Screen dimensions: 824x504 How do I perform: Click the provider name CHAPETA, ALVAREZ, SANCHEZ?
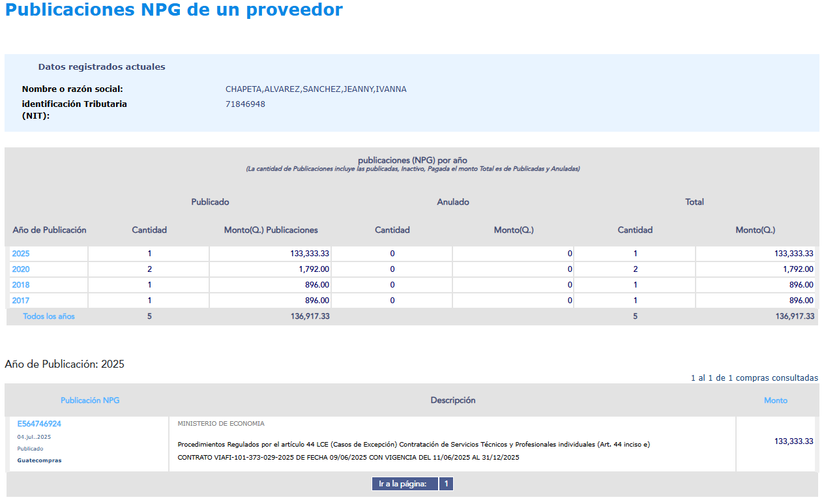[316, 89]
